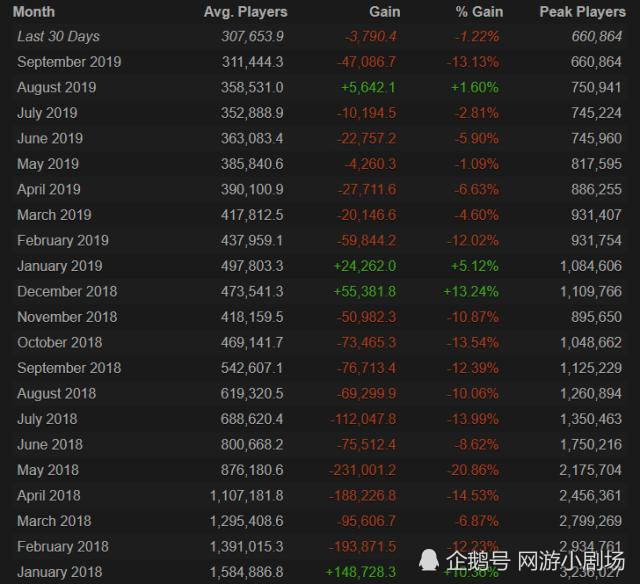Click average players value 311,444.3

pos(252,62)
